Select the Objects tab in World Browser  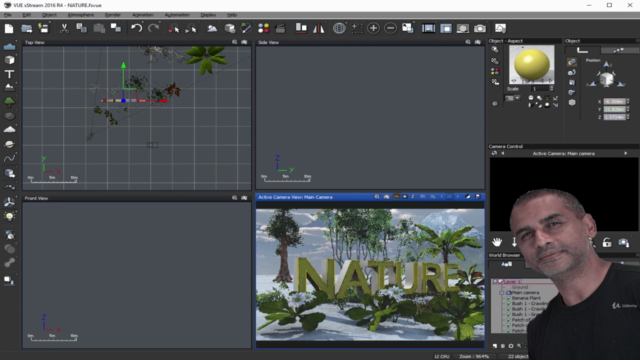[507, 264]
